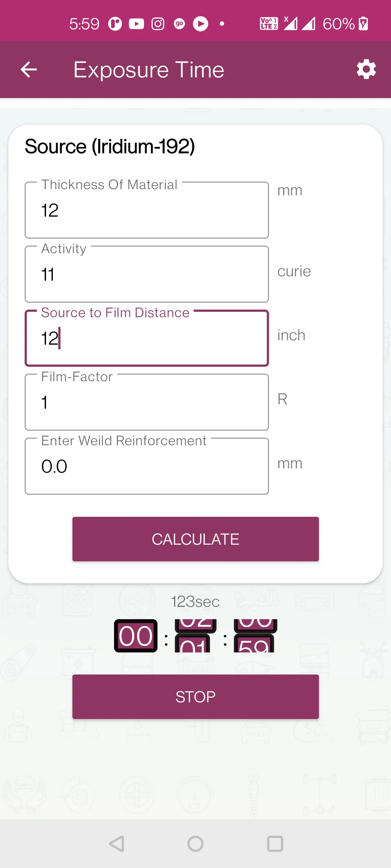Tap the 123sec exposure result text
The height and width of the screenshot is (868, 391).
(x=195, y=602)
